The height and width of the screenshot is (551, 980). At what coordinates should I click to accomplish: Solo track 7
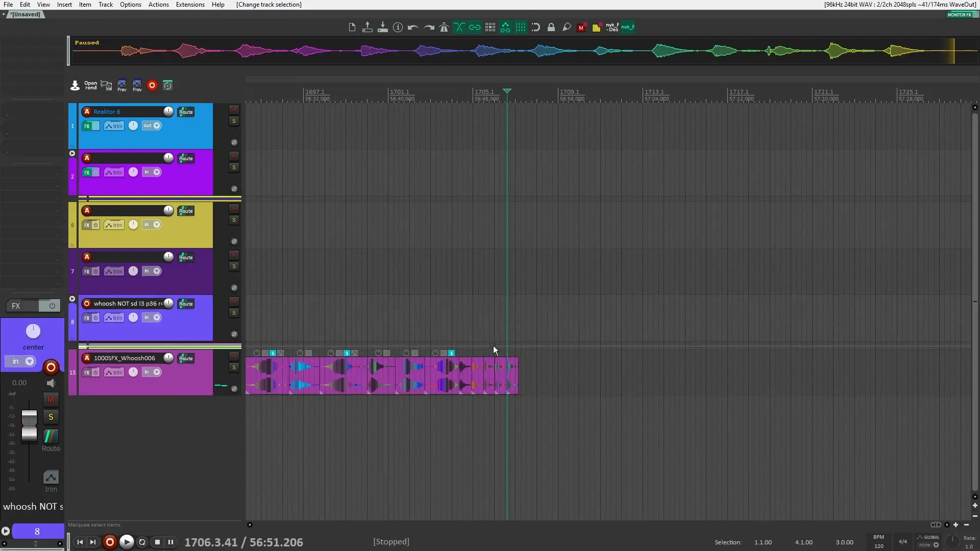(x=234, y=267)
